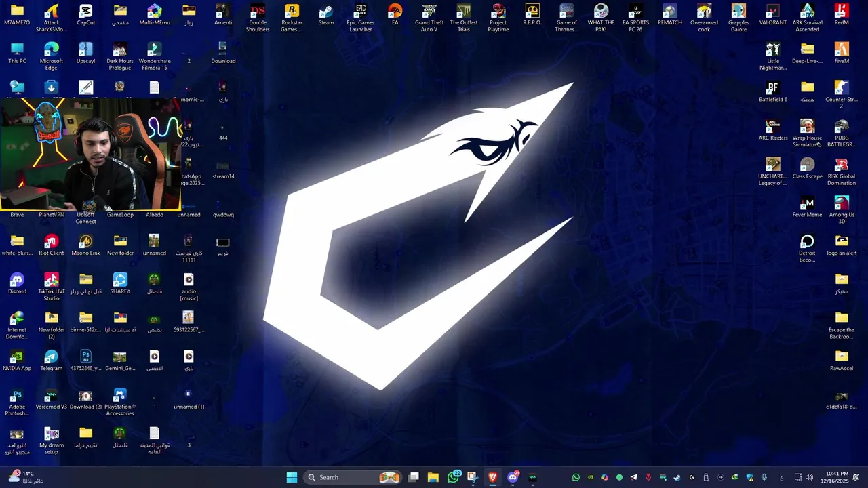868x488 pixels.
Task: Open Microsoft Edge desktop shortcut
Action: 52,56
